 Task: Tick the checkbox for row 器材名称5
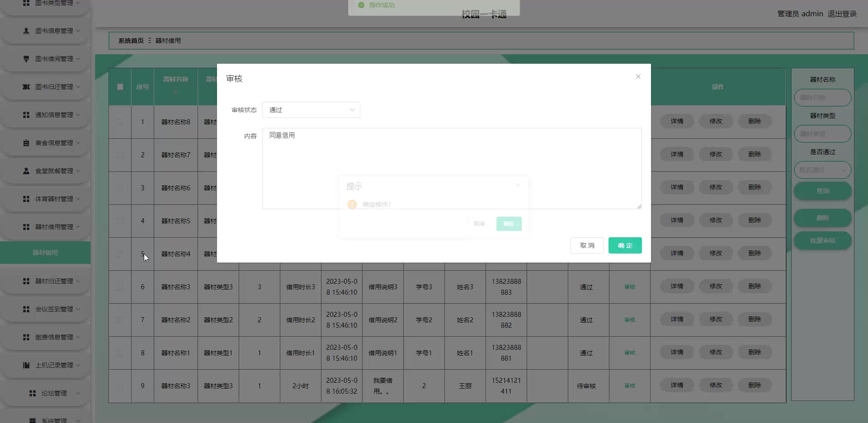pyautogui.click(x=120, y=221)
